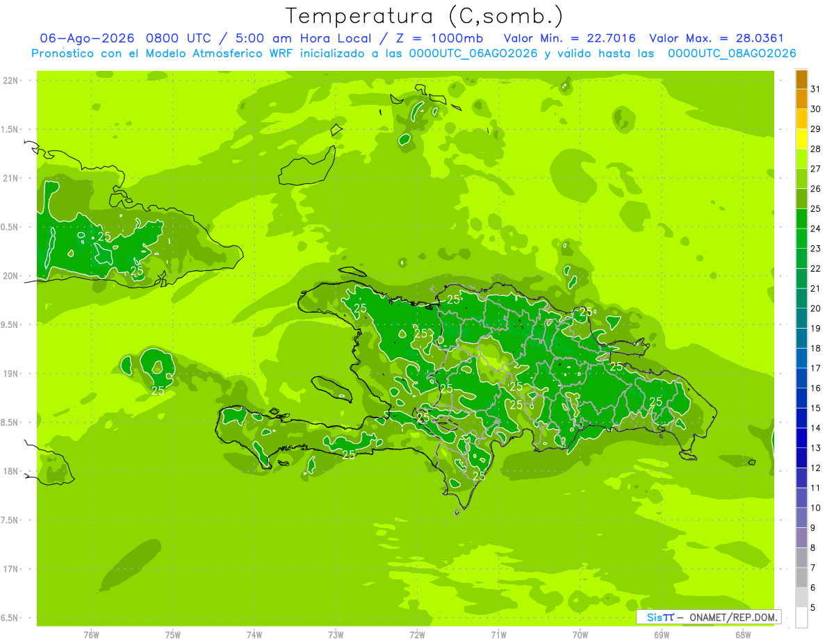Select the '0000UTC_06AGO2026' initialization time

coord(473,53)
